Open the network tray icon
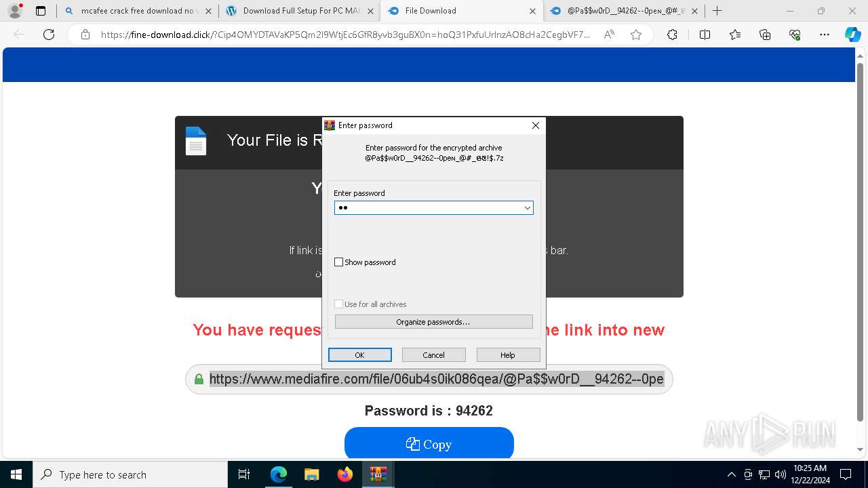Viewport: 868px width, 488px height. [x=764, y=474]
